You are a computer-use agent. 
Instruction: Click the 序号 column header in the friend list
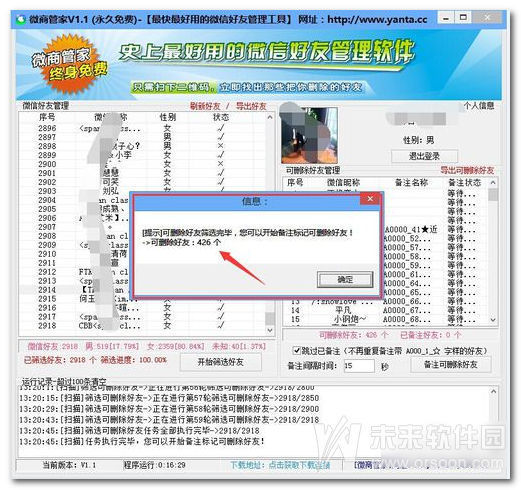pyautogui.click(x=47, y=117)
